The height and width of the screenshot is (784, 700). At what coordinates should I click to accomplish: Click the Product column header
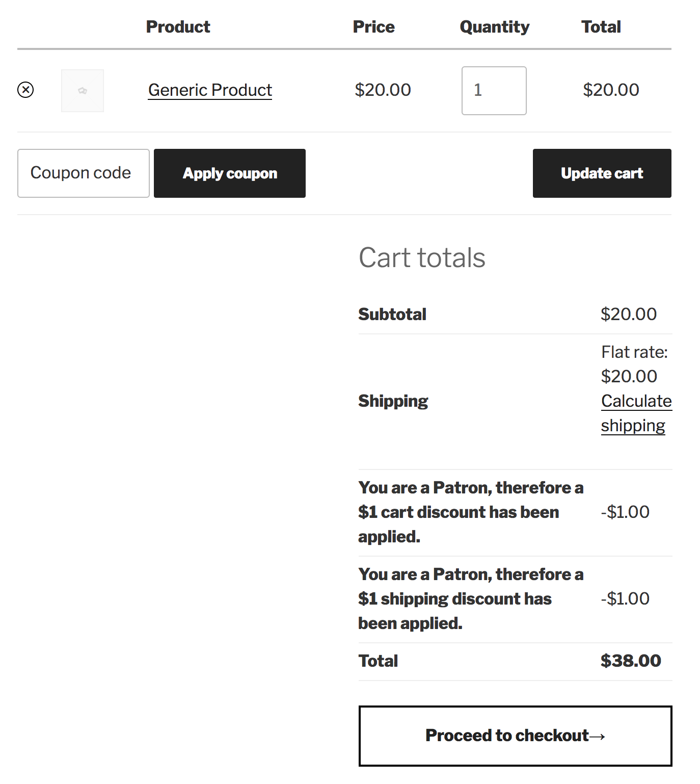tap(178, 27)
